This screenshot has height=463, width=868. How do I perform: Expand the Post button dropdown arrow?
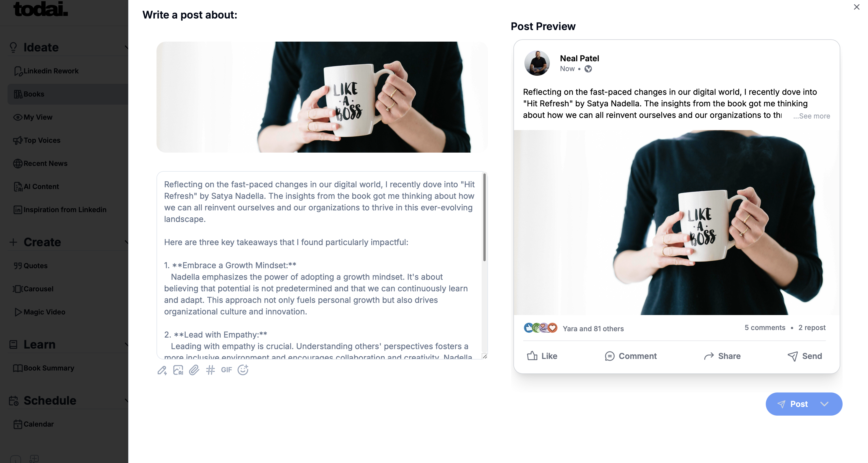[824, 404]
